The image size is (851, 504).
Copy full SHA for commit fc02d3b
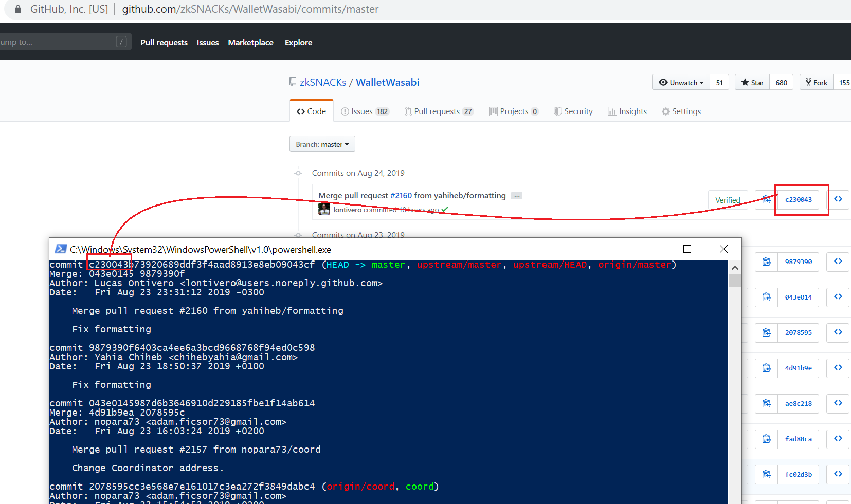(x=766, y=474)
